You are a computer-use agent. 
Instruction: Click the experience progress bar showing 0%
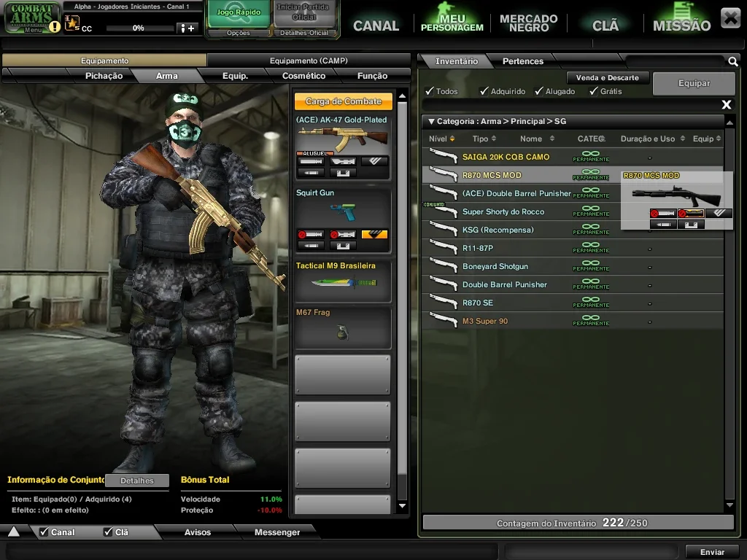139,28
